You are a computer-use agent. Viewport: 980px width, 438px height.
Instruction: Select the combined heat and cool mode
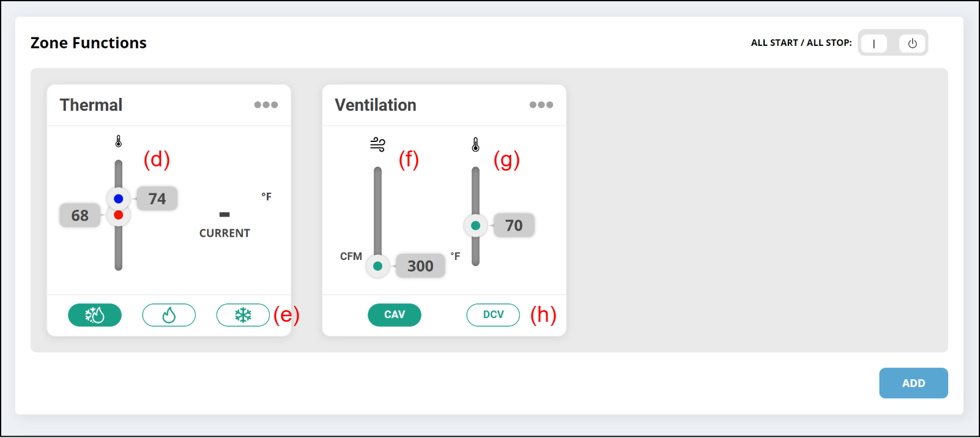click(95, 315)
